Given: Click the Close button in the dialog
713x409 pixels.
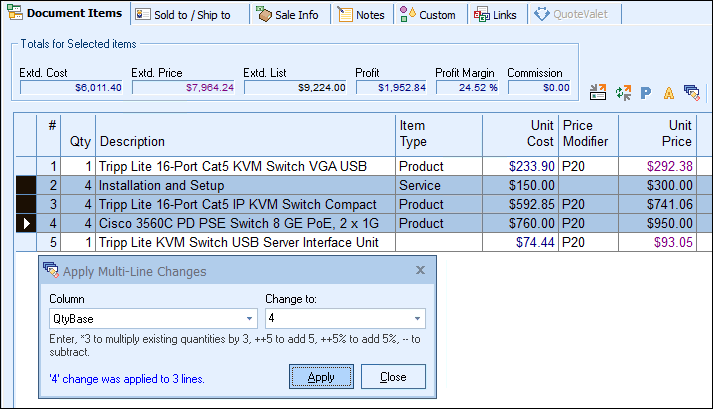Looking at the screenshot, I should pyautogui.click(x=393, y=377).
